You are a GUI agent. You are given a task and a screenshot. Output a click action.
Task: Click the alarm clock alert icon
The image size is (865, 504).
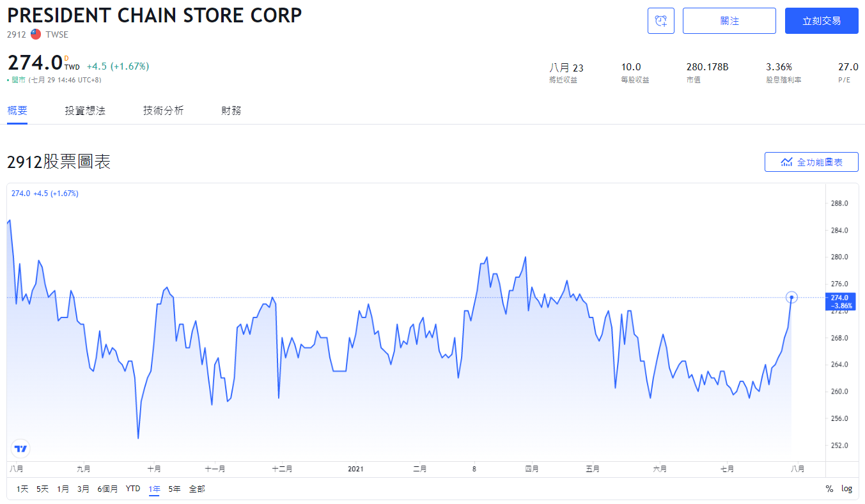pos(661,21)
